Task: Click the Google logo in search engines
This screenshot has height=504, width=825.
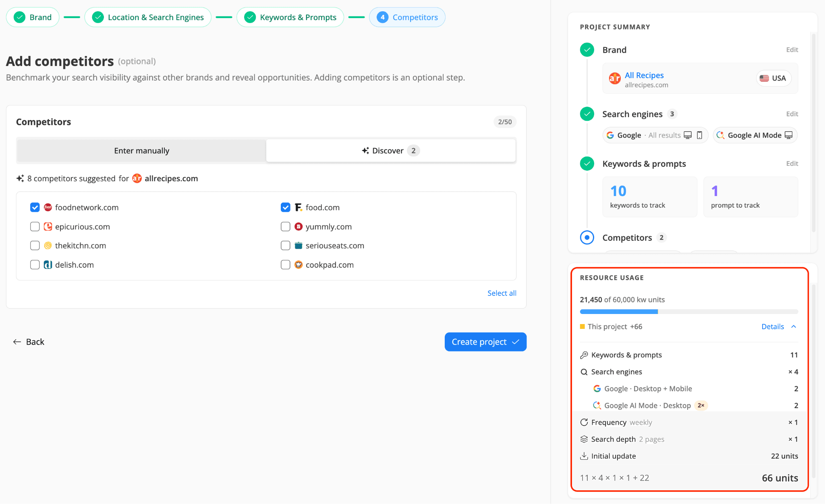Action: [x=610, y=135]
